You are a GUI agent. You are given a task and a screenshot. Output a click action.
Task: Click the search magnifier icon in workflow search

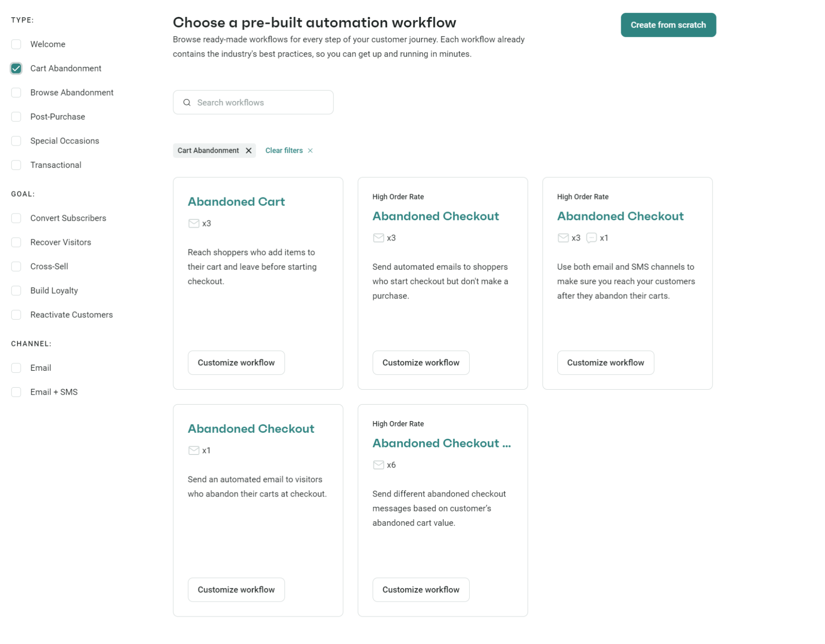click(x=187, y=102)
